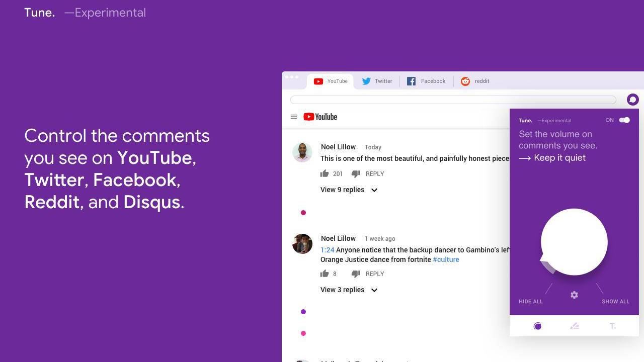Click the bright pink hidden-comment dot

pyautogui.click(x=303, y=333)
